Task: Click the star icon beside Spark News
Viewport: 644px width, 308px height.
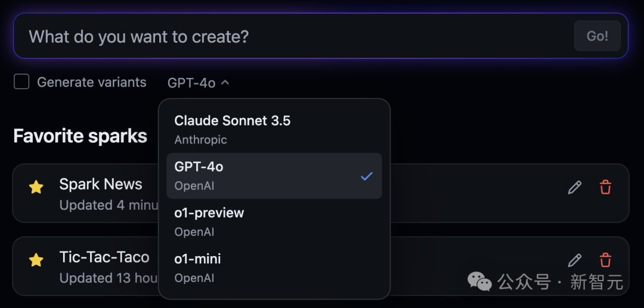Action: (36, 188)
